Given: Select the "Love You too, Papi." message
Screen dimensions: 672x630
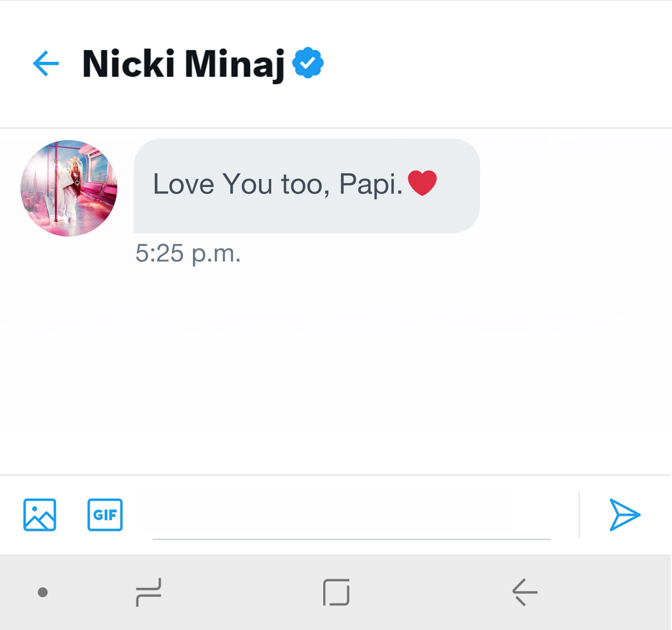Looking at the screenshot, I should point(277,184).
